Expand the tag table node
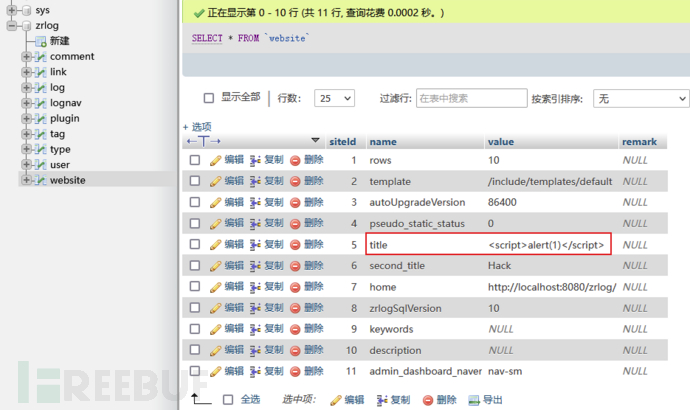 point(26,134)
